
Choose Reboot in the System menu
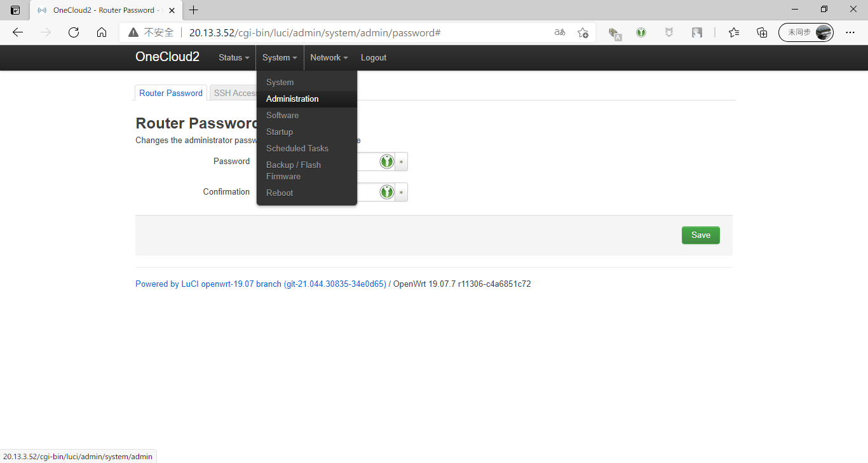[280, 193]
